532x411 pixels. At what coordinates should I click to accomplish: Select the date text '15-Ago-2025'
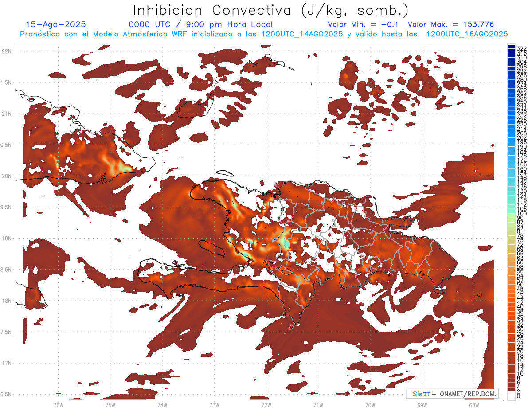tap(56, 24)
